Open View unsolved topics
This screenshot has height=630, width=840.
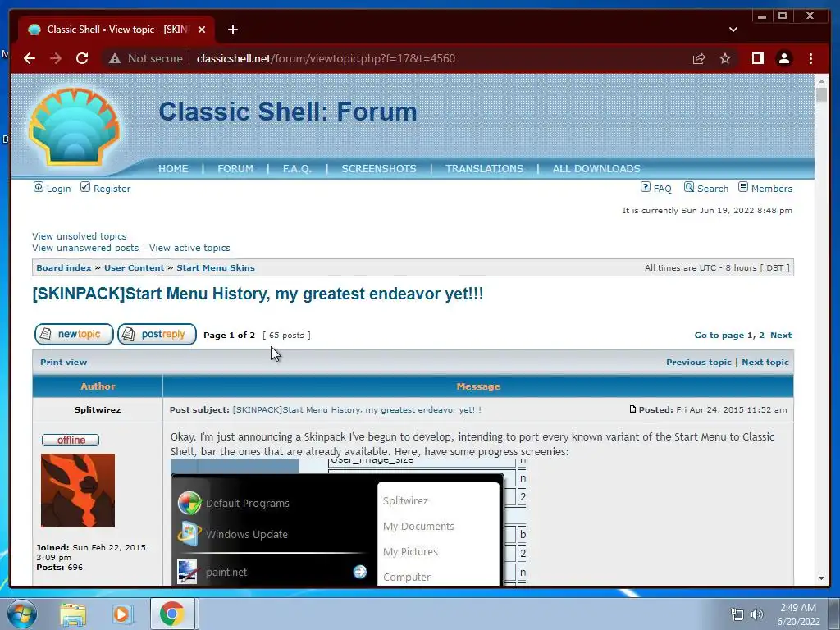[x=80, y=236]
